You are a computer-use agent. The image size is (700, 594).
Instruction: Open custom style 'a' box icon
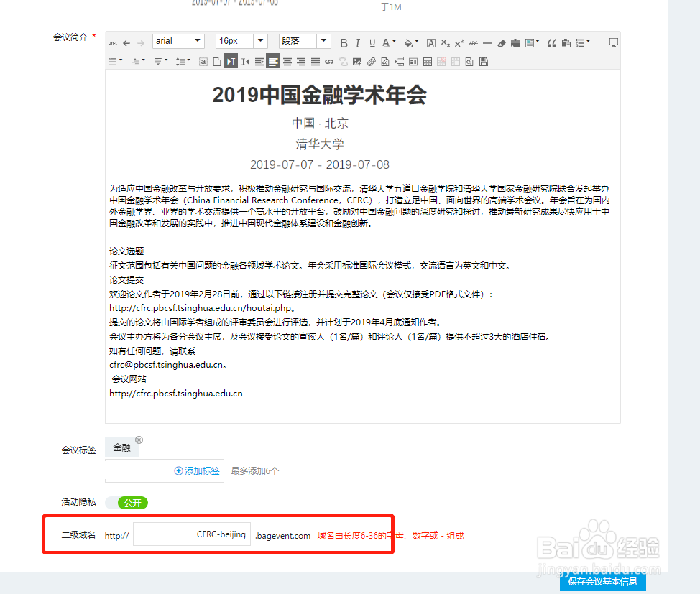[203, 62]
